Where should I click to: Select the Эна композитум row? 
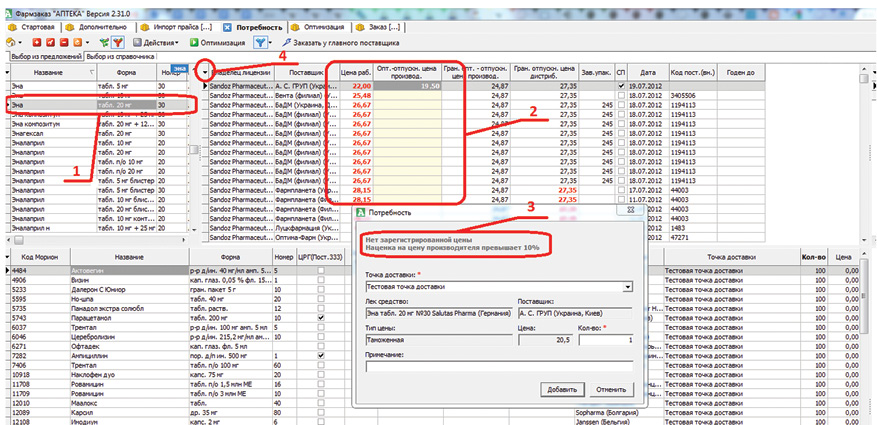point(99,124)
